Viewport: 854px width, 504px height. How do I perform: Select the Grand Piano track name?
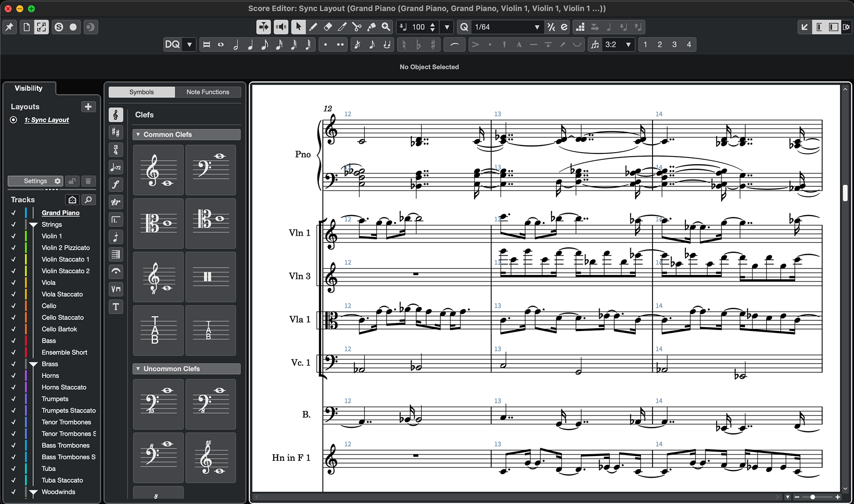(60, 213)
